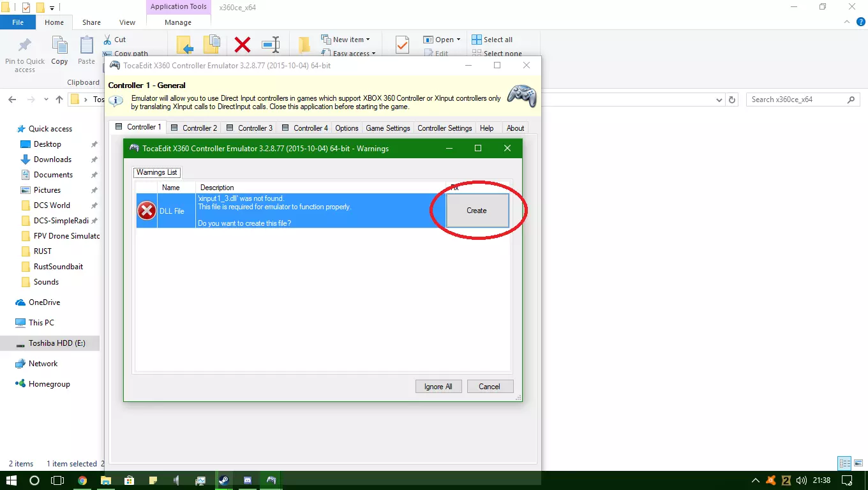868x490 pixels.
Task: Open the Game Settings tab
Action: pyautogui.click(x=388, y=128)
